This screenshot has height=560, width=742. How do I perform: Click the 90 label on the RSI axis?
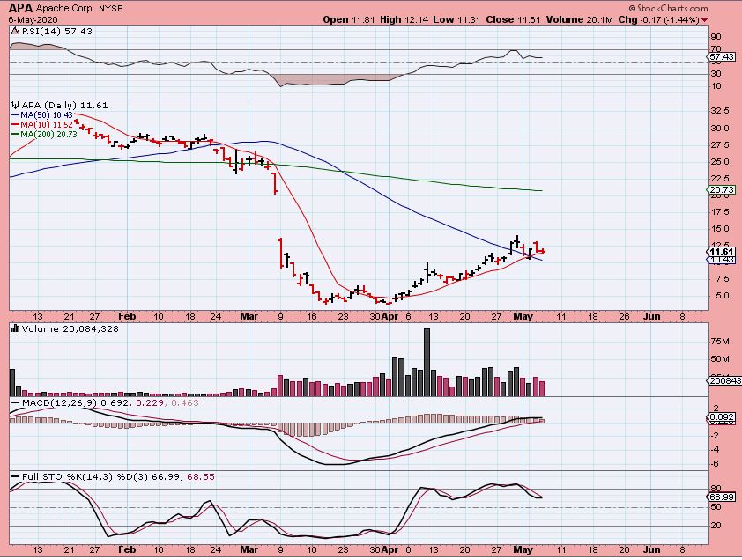pos(716,37)
